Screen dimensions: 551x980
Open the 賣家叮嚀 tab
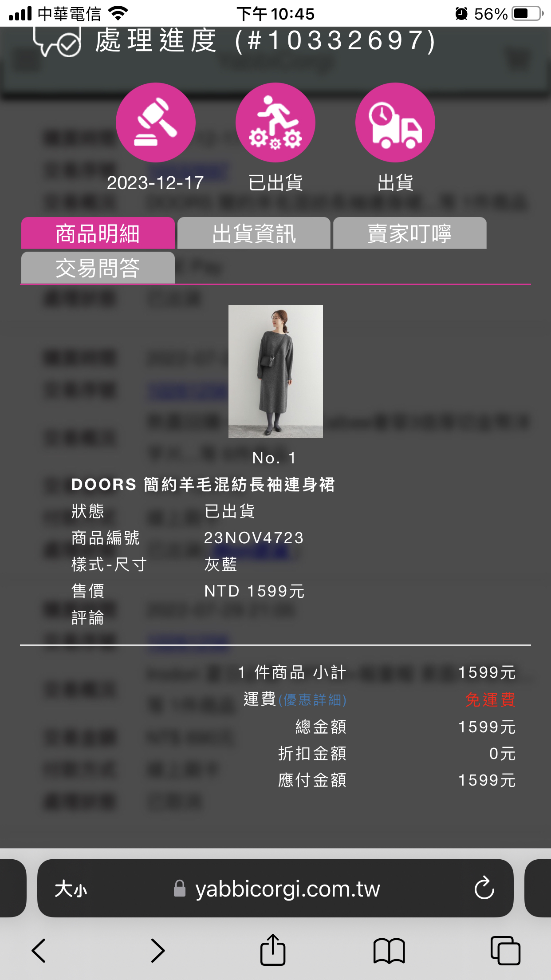click(x=410, y=233)
